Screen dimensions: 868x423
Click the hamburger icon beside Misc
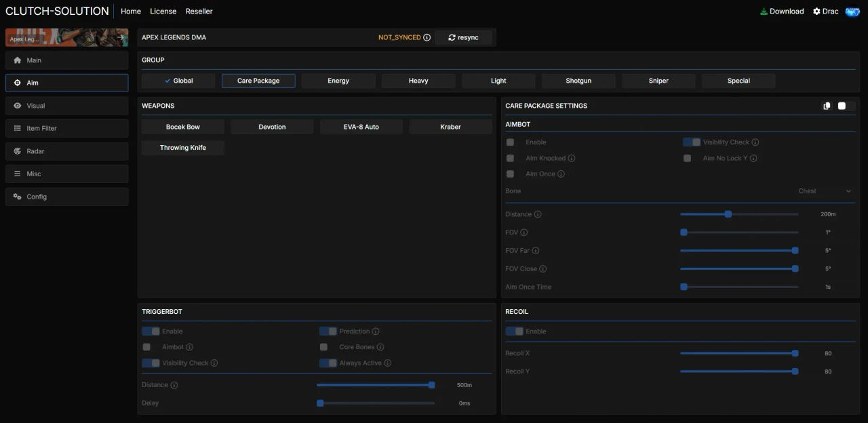tap(17, 174)
